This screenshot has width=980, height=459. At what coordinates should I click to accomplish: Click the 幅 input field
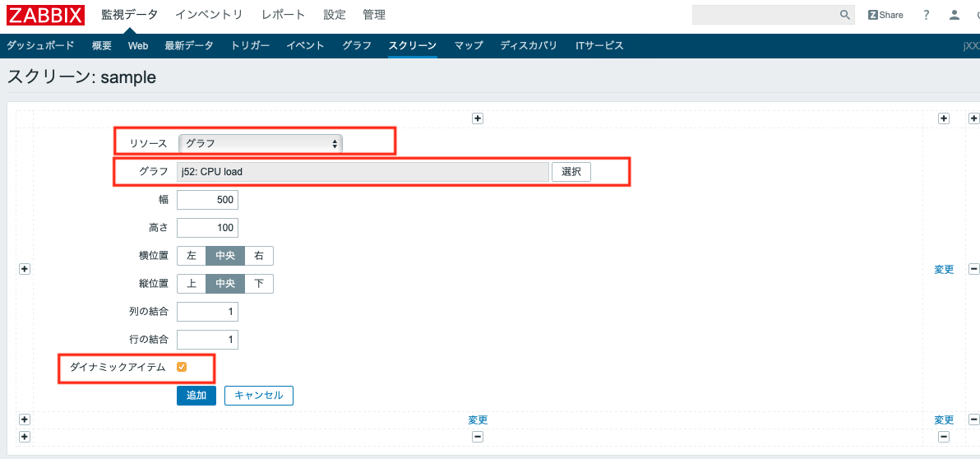point(207,200)
